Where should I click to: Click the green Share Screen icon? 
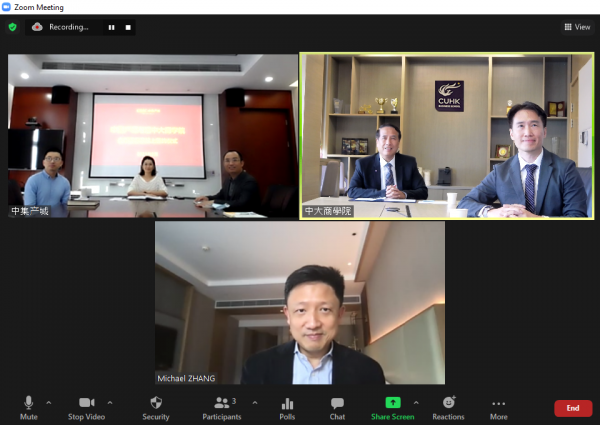click(x=393, y=402)
